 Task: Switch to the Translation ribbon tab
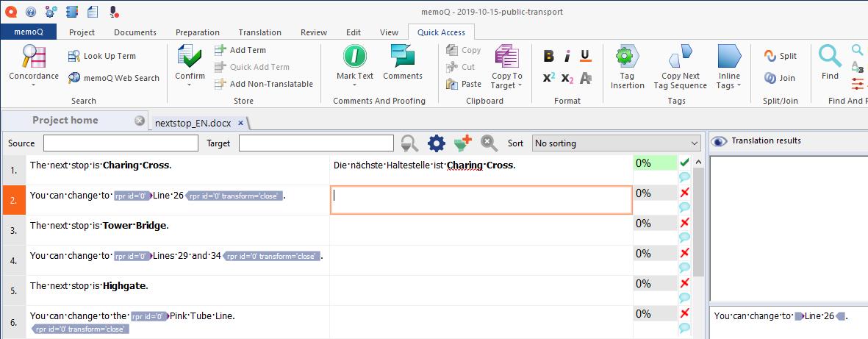pyautogui.click(x=259, y=32)
